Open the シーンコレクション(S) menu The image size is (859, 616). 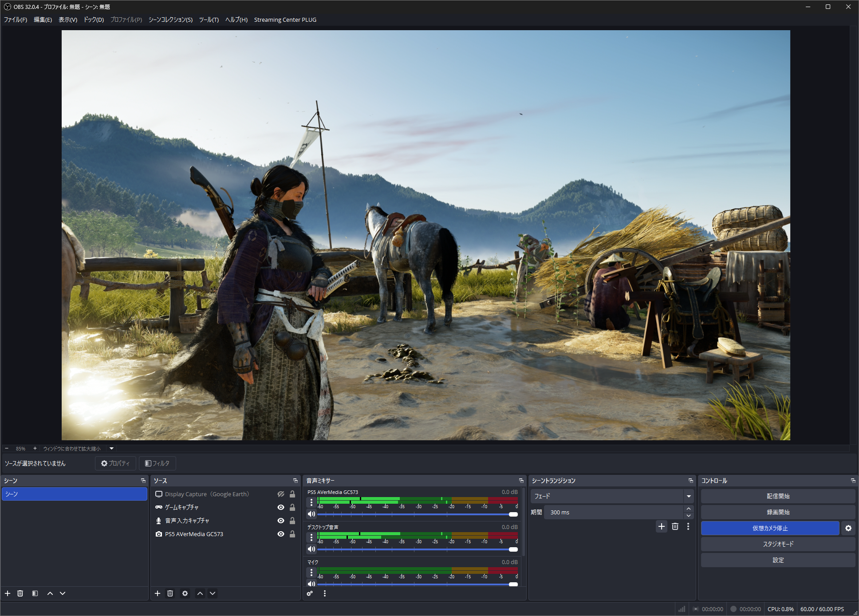click(170, 20)
